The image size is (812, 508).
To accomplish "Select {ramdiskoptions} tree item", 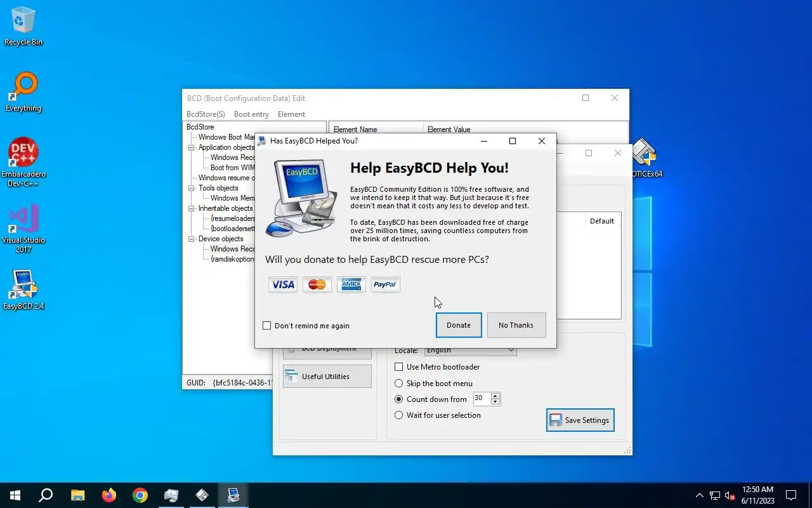I will [232, 259].
